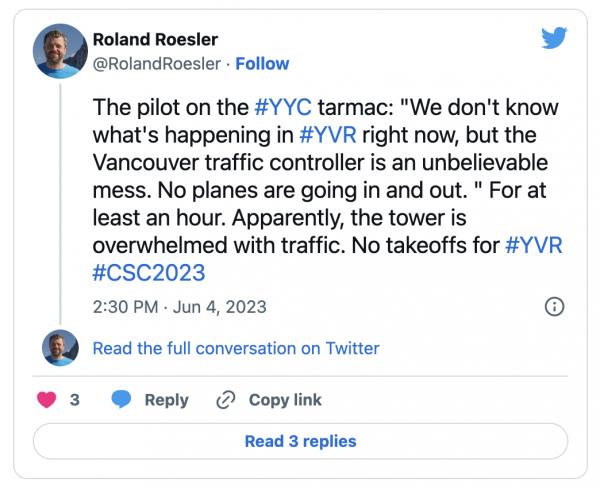Screen dimensions: 600x490
Task: Click the like count number 3
Action: (75, 399)
